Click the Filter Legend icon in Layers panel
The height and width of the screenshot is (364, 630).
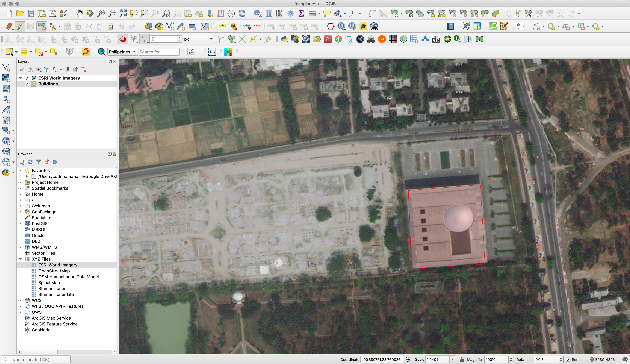46,70
